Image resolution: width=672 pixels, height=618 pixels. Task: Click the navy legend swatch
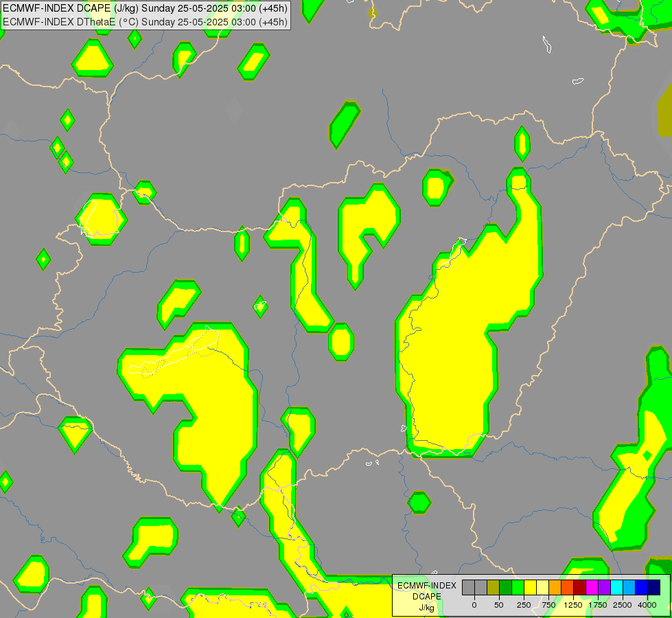tap(654, 588)
